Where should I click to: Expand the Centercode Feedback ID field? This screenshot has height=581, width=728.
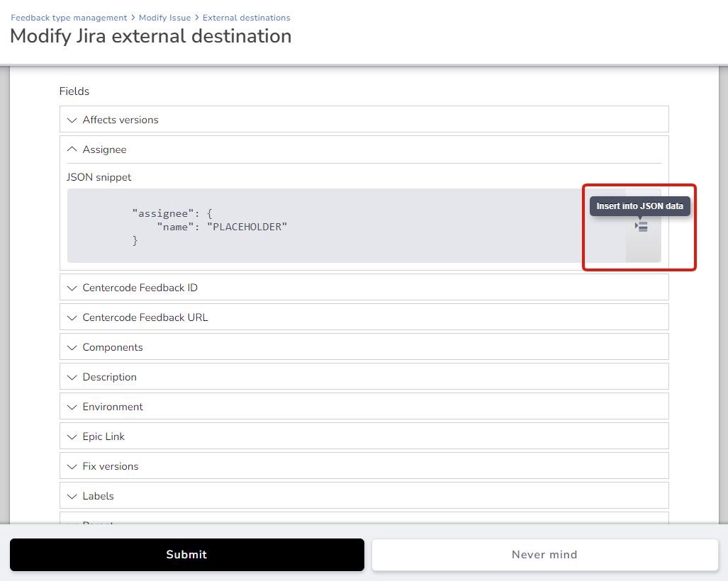coord(364,287)
